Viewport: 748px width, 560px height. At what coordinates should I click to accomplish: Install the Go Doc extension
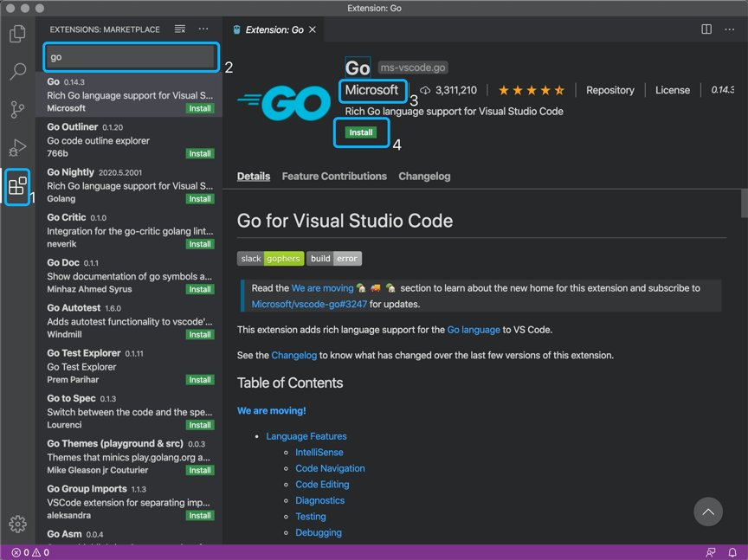[200, 290]
